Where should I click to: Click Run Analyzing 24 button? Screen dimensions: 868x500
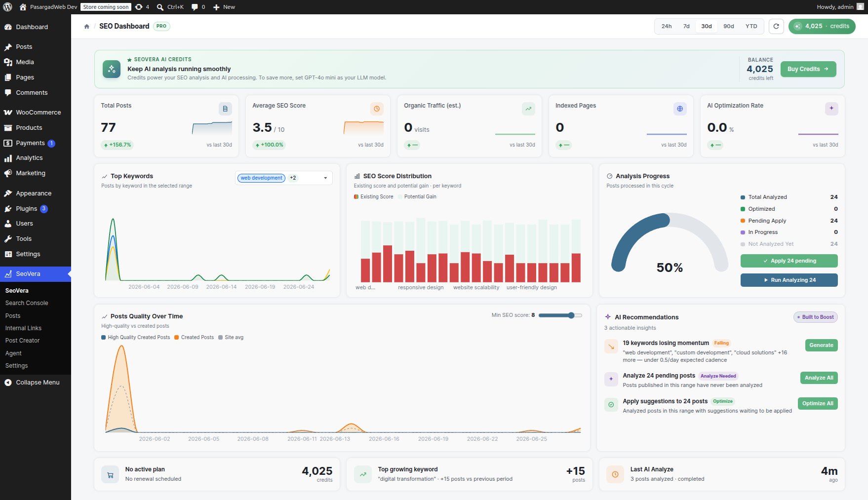[789, 280]
